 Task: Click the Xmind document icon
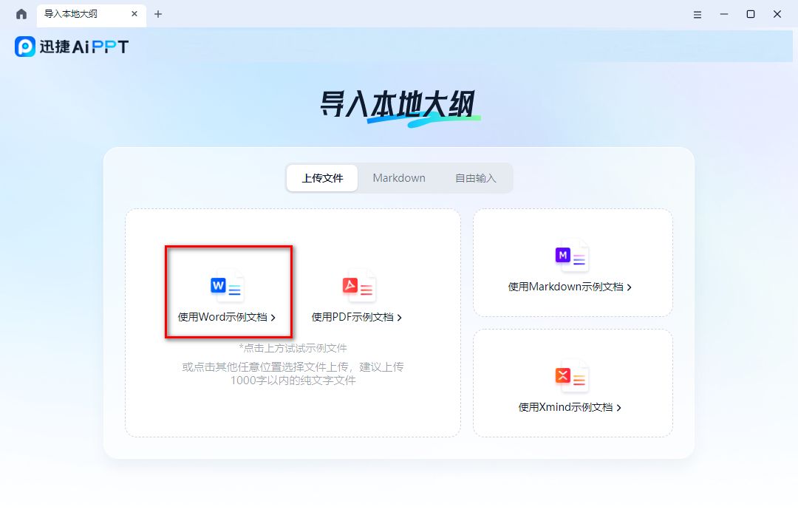(572, 377)
